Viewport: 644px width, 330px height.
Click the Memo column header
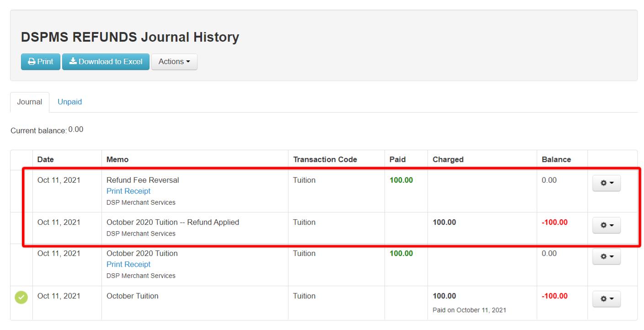click(x=117, y=159)
